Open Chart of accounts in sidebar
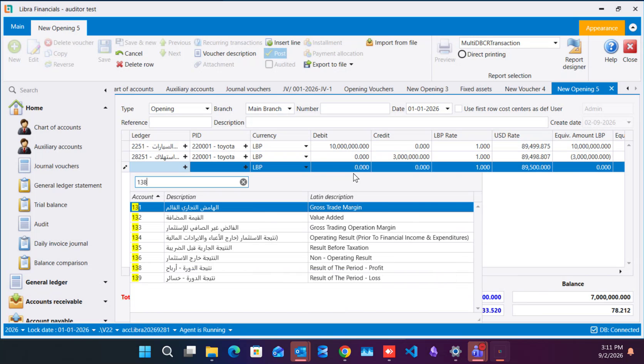This screenshot has width=644, height=364. click(57, 127)
